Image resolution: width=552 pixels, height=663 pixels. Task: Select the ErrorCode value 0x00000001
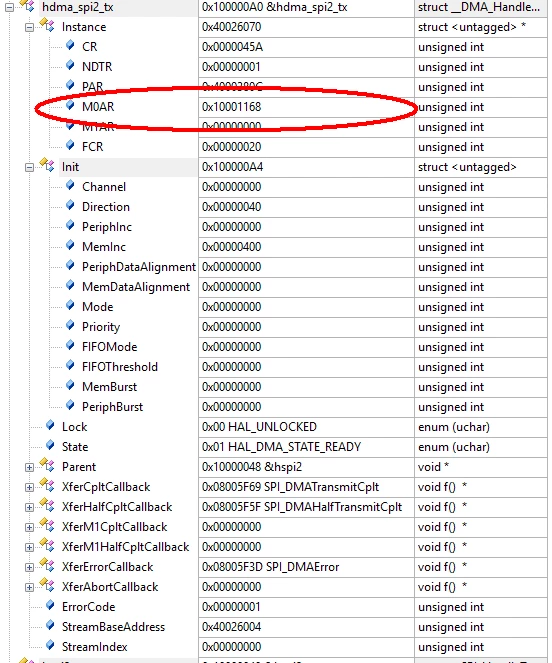(x=231, y=607)
